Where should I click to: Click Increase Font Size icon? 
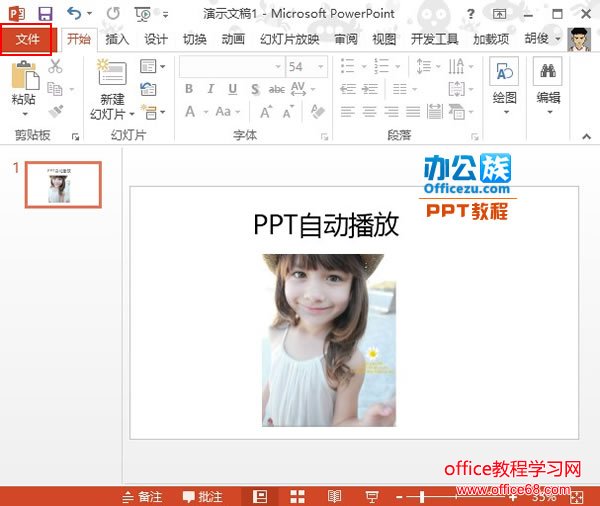pyautogui.click(x=267, y=112)
